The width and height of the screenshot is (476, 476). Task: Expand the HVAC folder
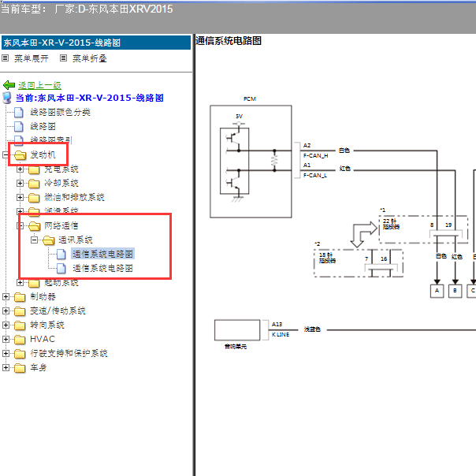click(6, 339)
